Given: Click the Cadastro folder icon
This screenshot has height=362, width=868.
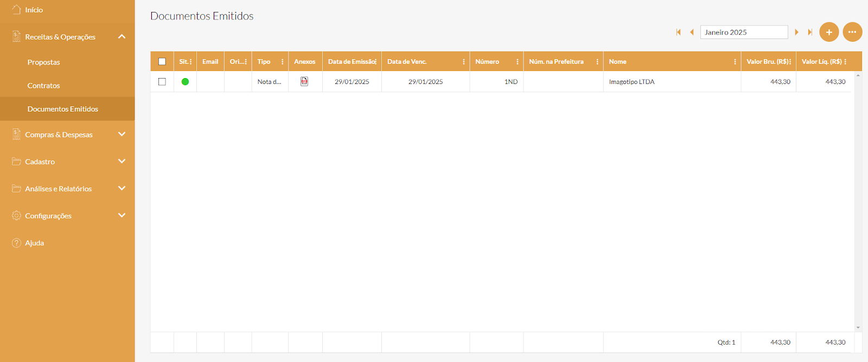Looking at the screenshot, I should 17,161.
